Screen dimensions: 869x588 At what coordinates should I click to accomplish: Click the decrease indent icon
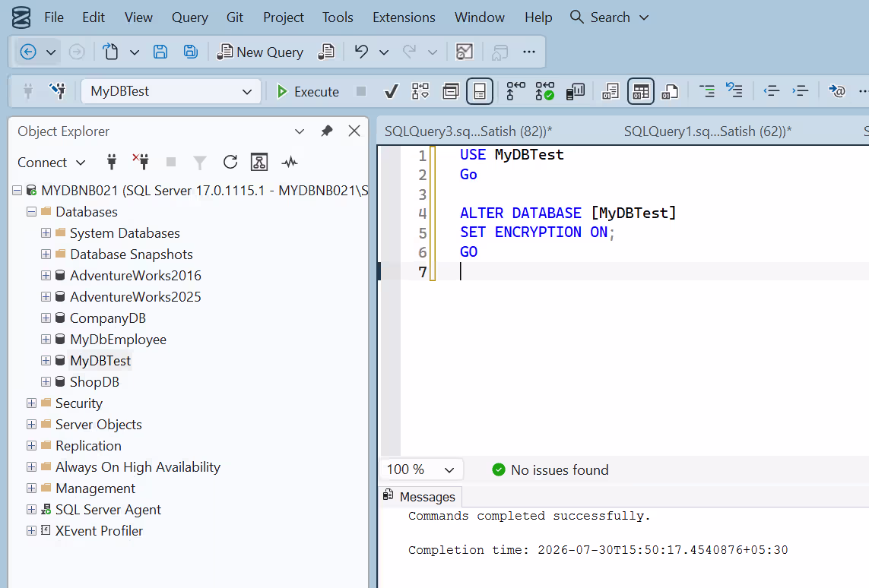(772, 91)
